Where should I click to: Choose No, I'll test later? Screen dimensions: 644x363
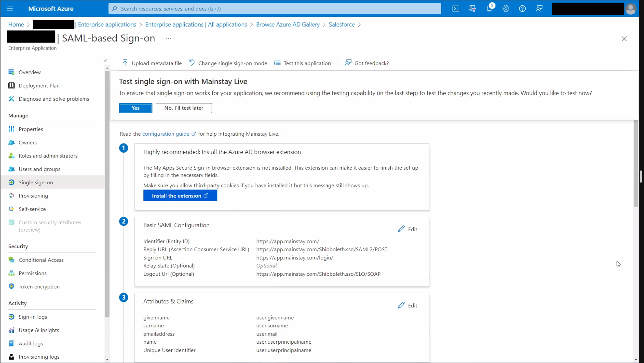(x=184, y=108)
